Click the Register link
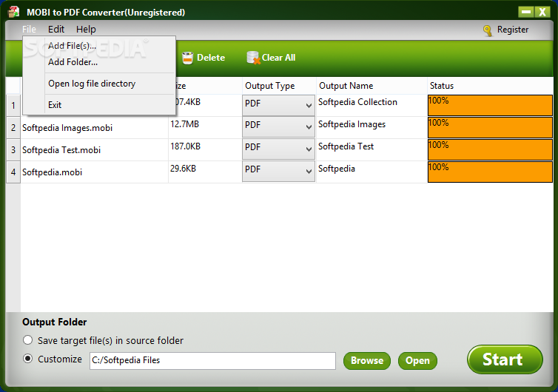This screenshot has width=558, height=392. click(512, 30)
